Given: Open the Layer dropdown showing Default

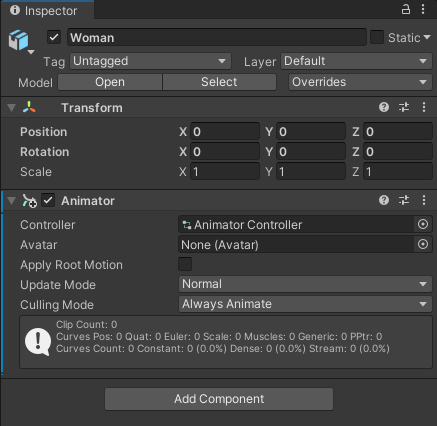Looking at the screenshot, I should [356, 61].
